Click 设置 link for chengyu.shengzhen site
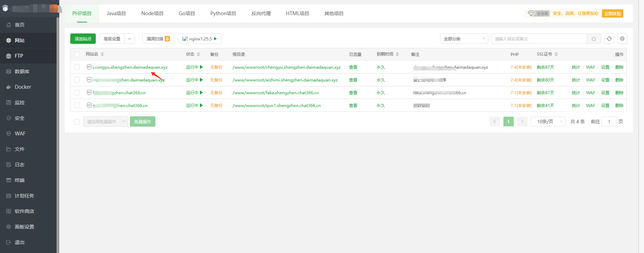Image resolution: width=644 pixels, height=253 pixels. click(x=605, y=67)
